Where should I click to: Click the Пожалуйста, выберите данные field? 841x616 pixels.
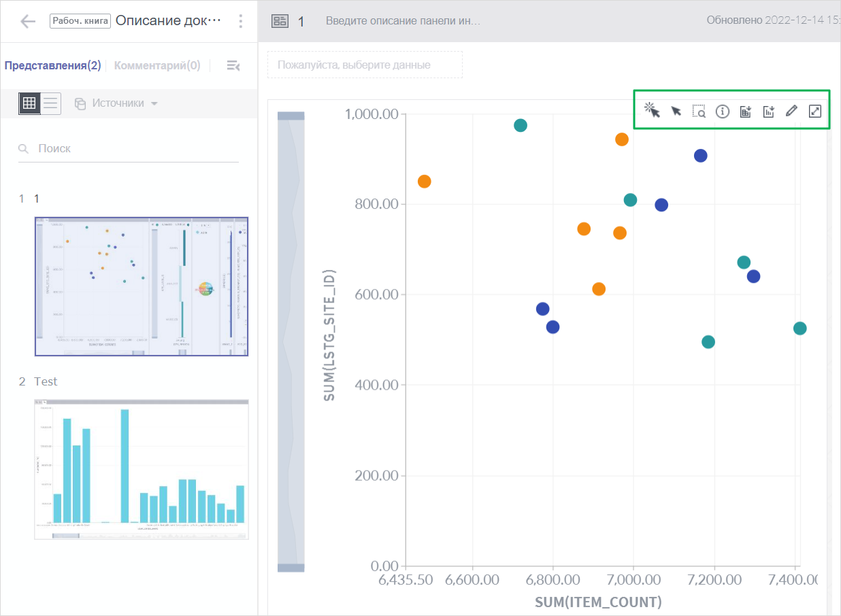point(365,64)
